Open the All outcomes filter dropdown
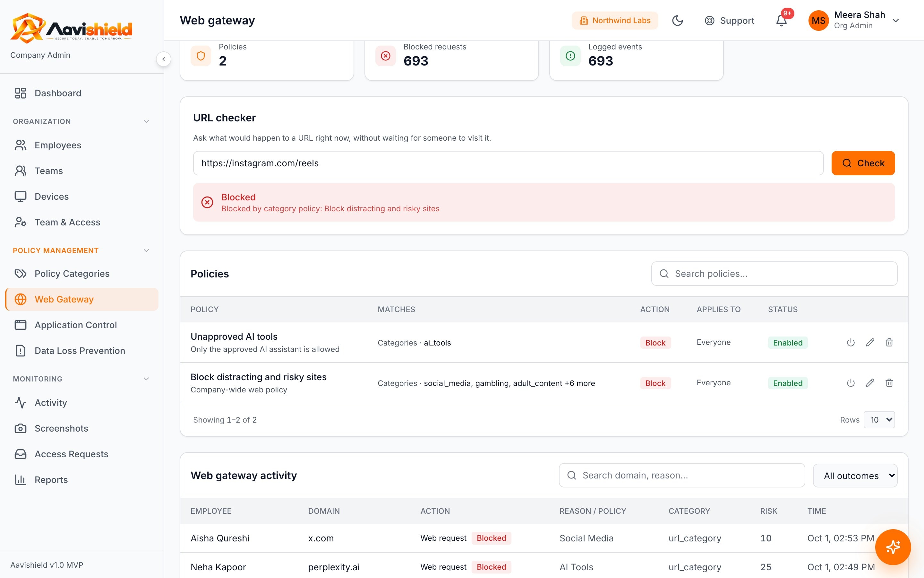Viewport: 924px width, 578px height. pyautogui.click(x=855, y=476)
